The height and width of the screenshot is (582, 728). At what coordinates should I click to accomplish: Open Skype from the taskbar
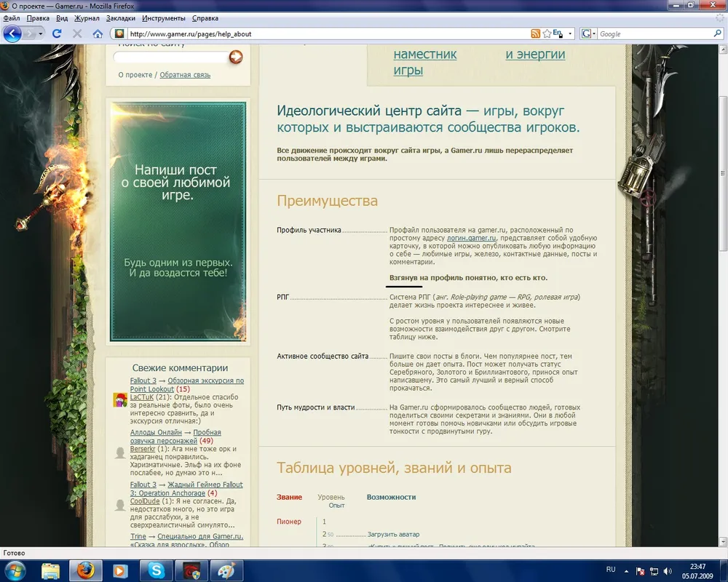coord(156,570)
